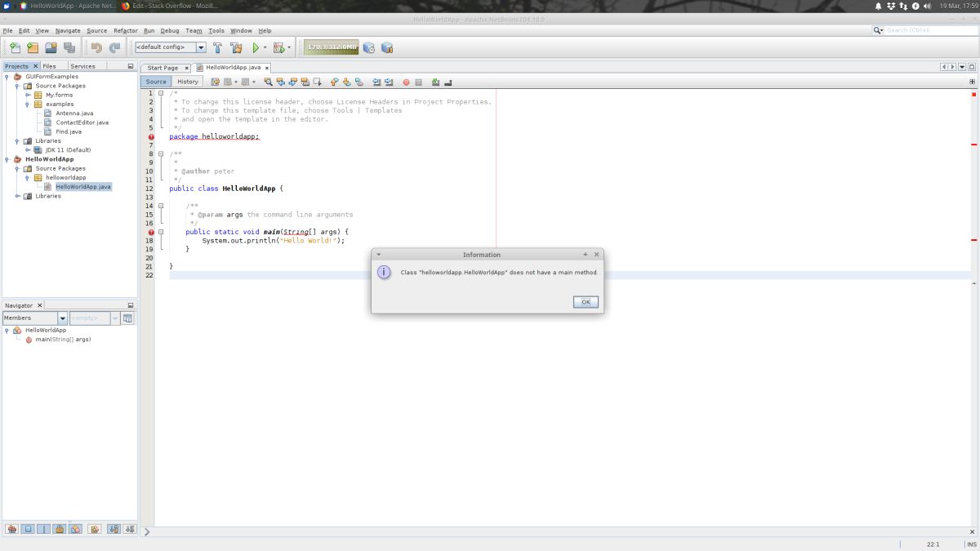This screenshot has height=551, width=980.
Task: Click the Find Next Occurrence icon
Action: pyautogui.click(x=292, y=82)
